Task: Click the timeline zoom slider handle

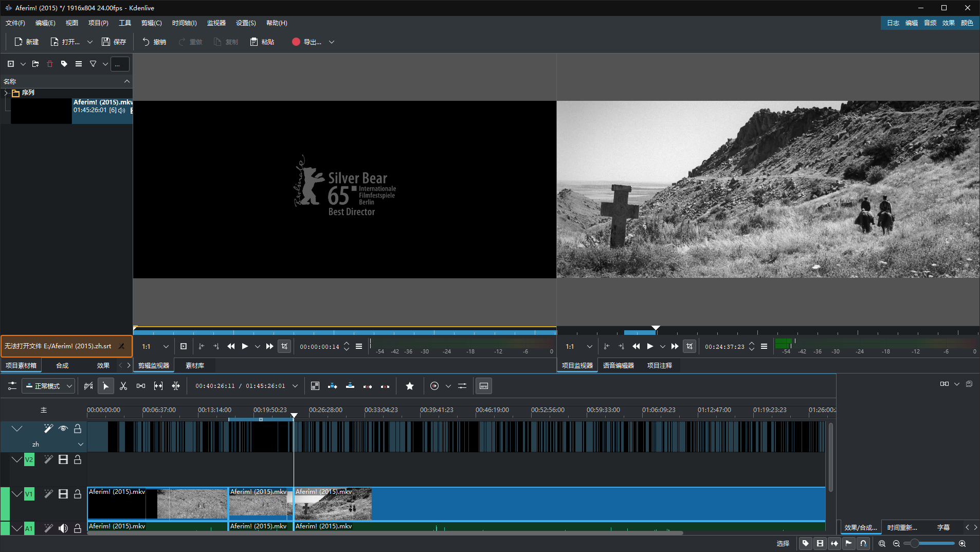Action: (914, 543)
